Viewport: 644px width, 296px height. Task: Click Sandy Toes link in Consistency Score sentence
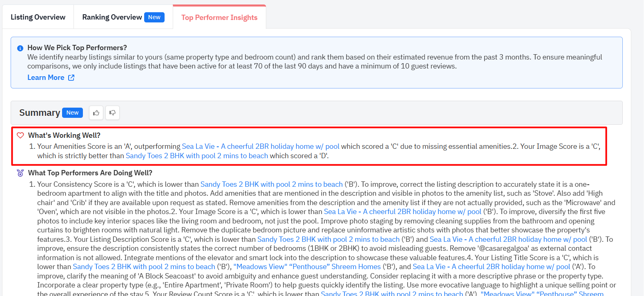coord(271,184)
